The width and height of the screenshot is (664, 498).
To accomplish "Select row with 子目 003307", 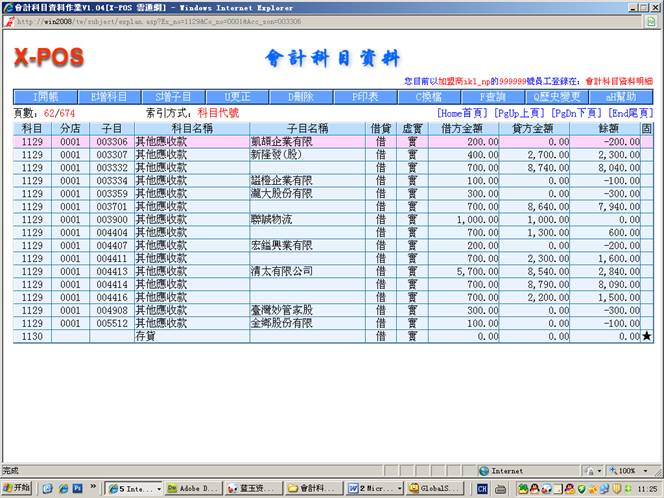I will tap(111, 155).
